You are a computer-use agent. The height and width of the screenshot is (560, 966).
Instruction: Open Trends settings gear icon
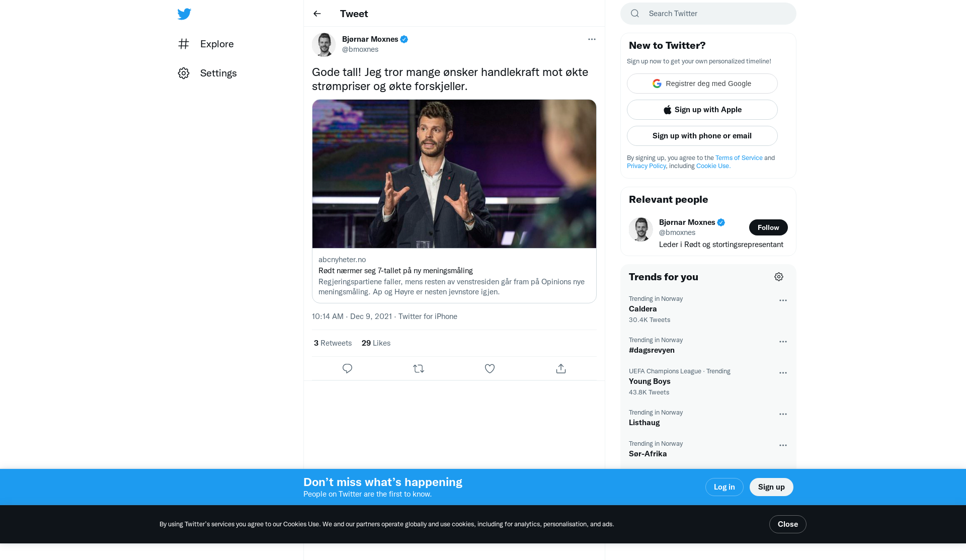point(779,277)
